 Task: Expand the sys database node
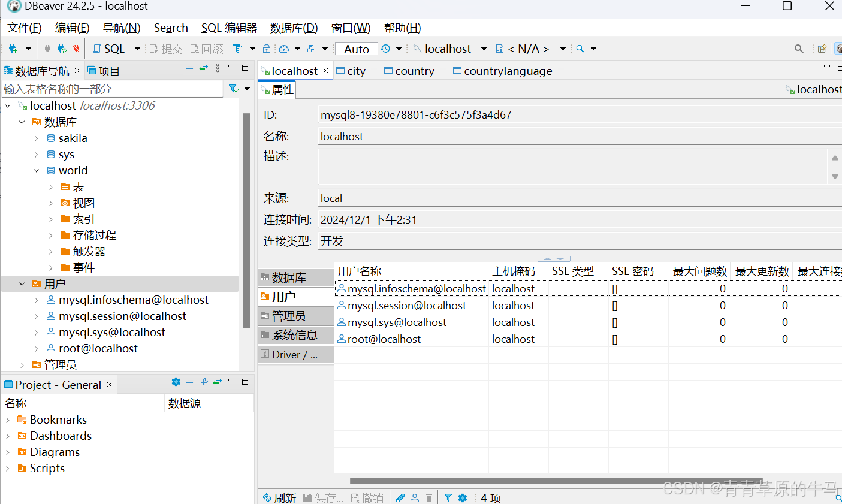point(37,155)
